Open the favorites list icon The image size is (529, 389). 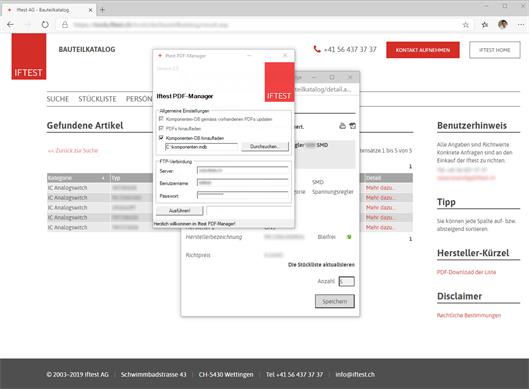(485, 25)
